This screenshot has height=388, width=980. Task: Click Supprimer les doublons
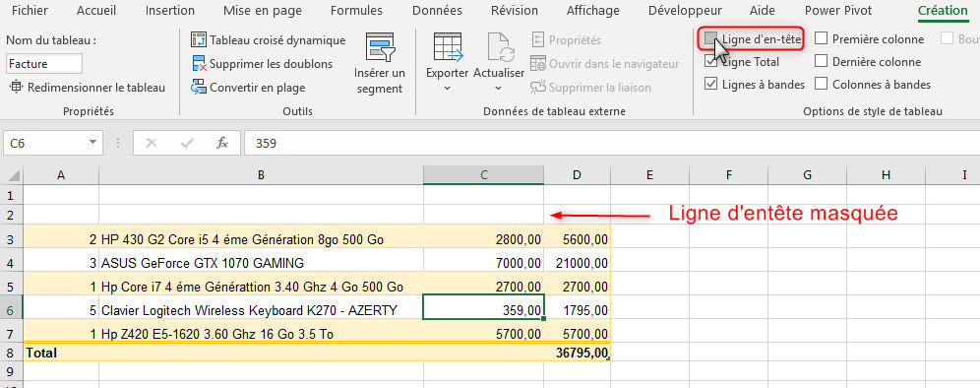click(262, 64)
